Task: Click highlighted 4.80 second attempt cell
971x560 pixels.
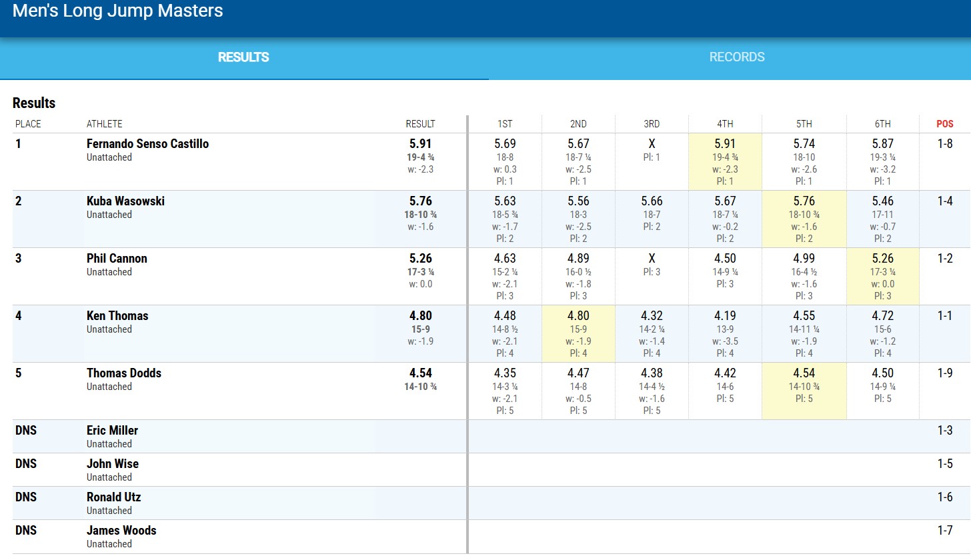Action: click(578, 316)
